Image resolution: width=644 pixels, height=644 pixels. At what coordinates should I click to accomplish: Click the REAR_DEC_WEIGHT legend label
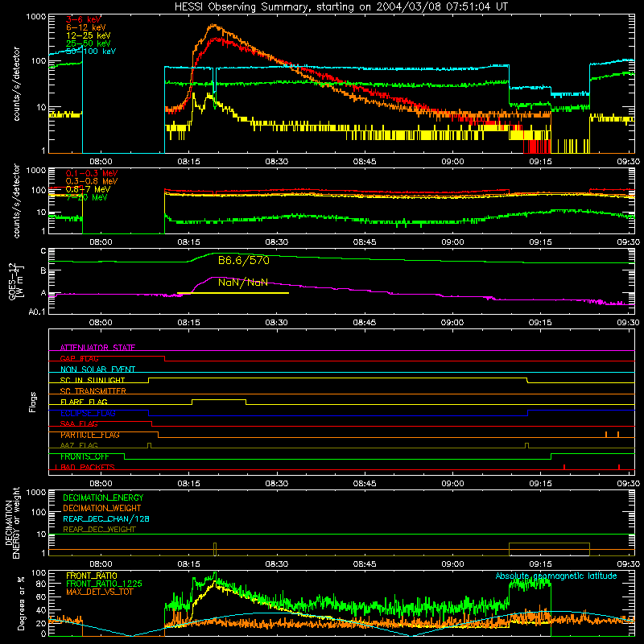click(x=99, y=530)
